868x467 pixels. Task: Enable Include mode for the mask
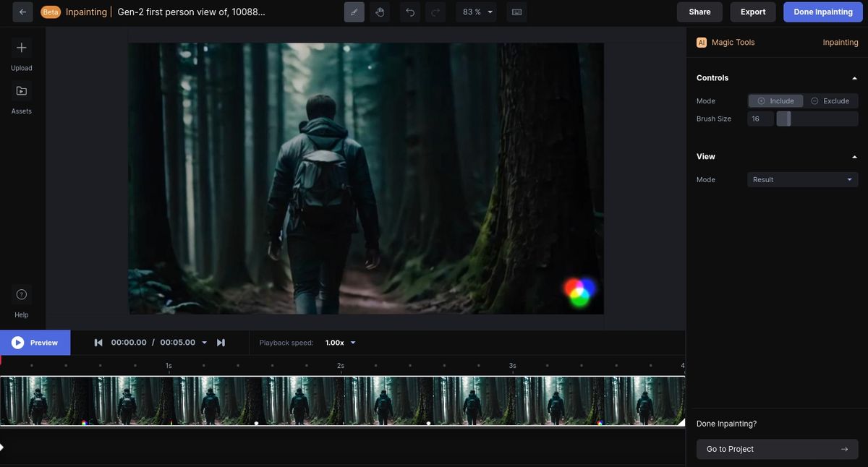(x=775, y=100)
